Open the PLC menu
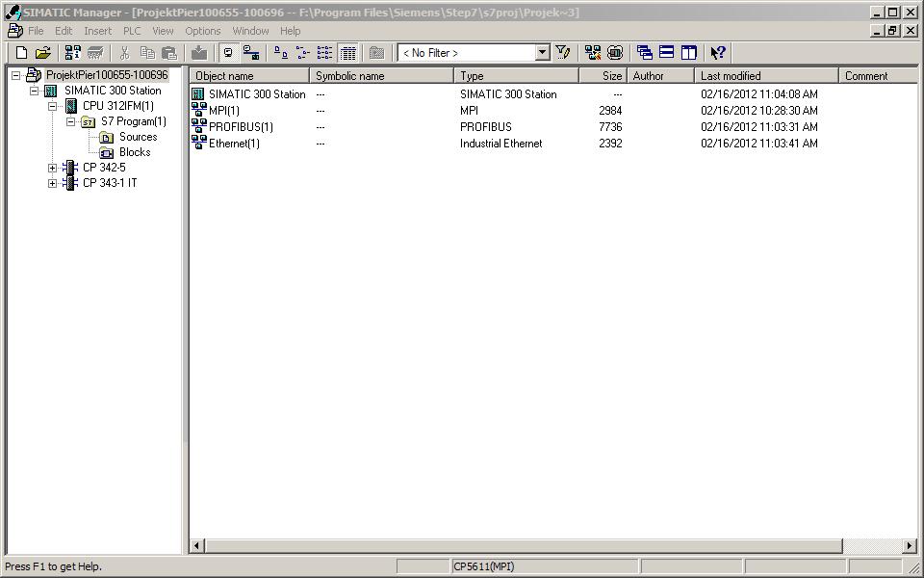This screenshot has height=578, width=924. coord(132,31)
